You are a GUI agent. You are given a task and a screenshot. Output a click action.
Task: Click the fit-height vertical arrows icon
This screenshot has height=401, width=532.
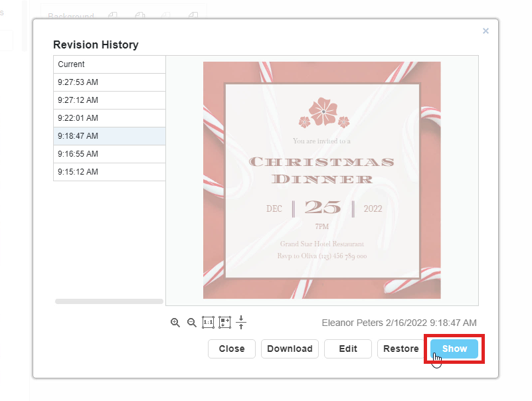pos(241,323)
